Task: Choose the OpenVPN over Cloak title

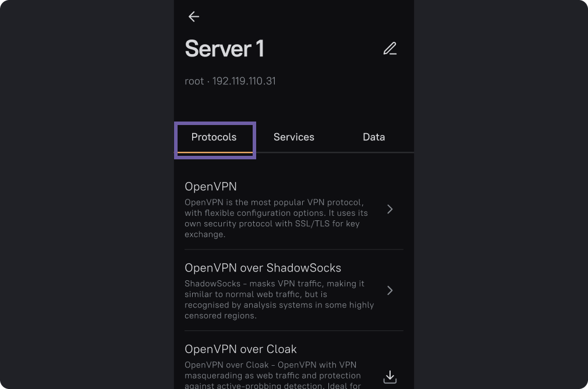Action: (240, 349)
